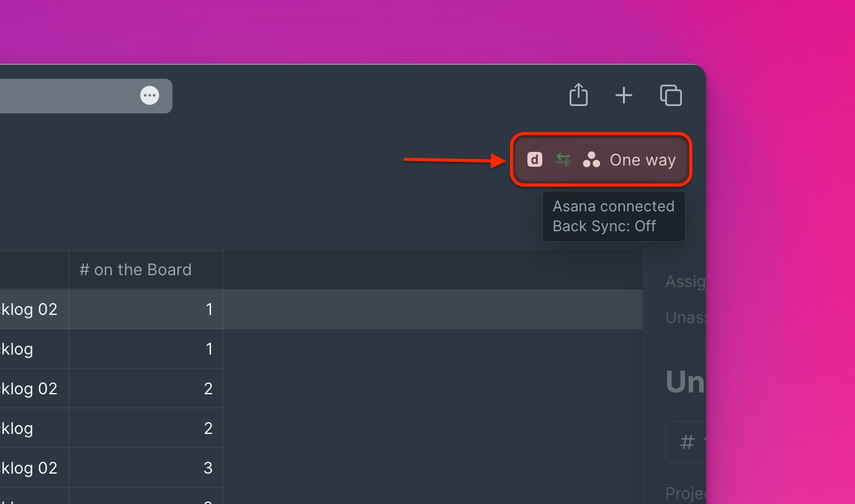Image resolution: width=855 pixels, height=504 pixels.
Task: Open the One way sync status button
Action: click(601, 159)
